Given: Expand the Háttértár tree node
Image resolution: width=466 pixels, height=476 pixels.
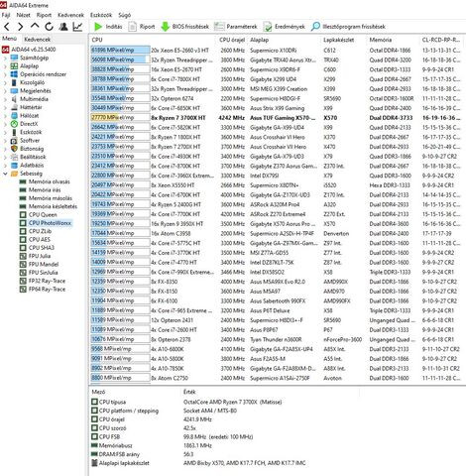Looking at the screenshot, I should [5, 107].
